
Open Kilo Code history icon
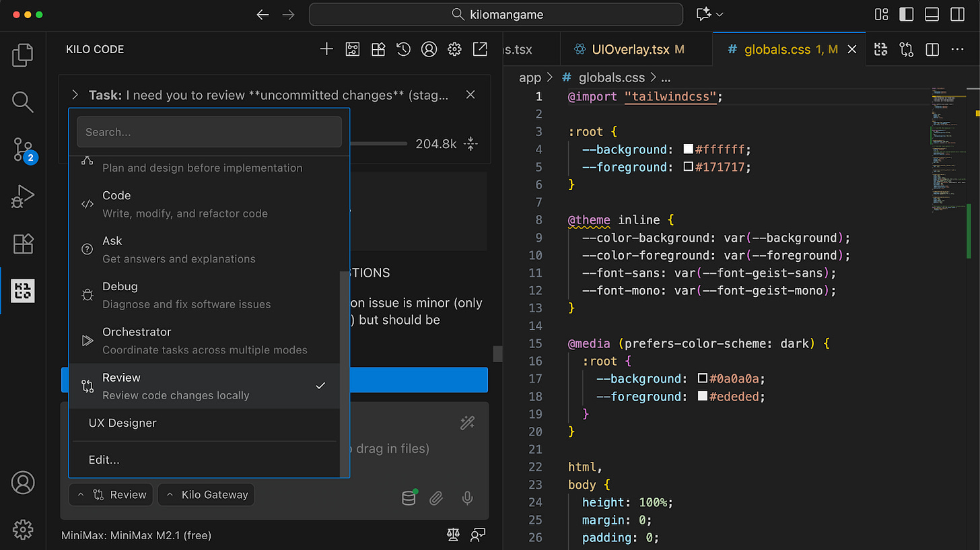tap(403, 49)
